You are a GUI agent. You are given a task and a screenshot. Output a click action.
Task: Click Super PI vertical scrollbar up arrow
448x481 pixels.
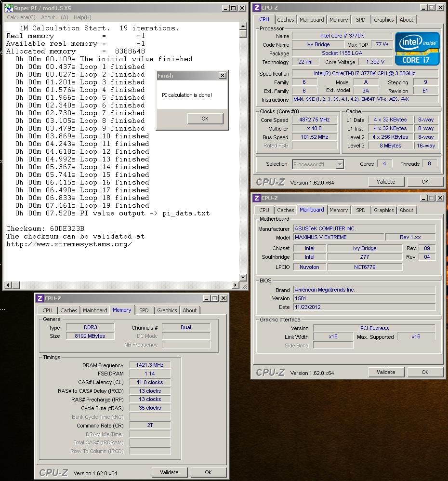click(x=243, y=26)
